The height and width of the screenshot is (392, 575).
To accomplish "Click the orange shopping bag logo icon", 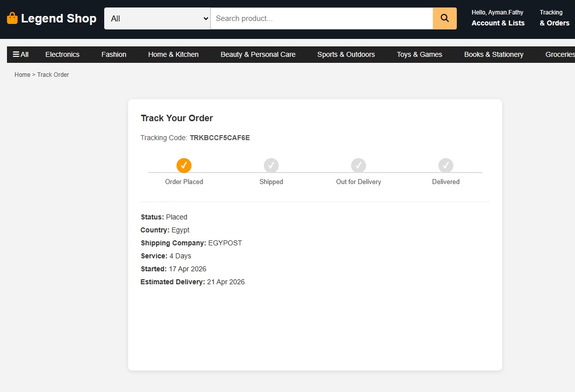I will click(12, 18).
